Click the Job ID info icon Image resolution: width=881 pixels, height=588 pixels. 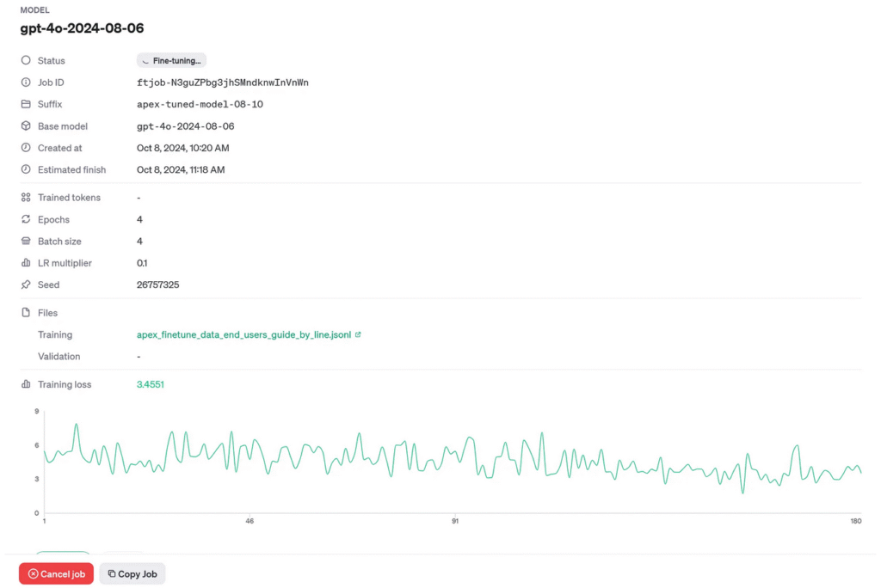coord(26,83)
